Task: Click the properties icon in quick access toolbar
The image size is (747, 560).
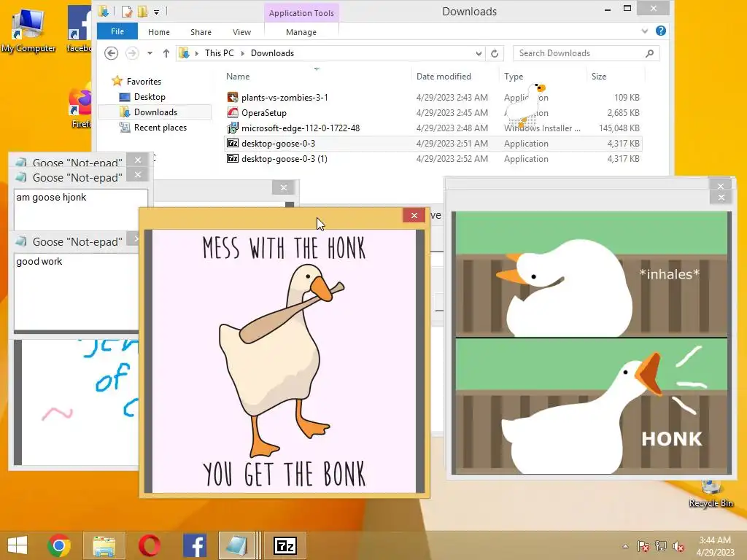Action: coord(127,12)
